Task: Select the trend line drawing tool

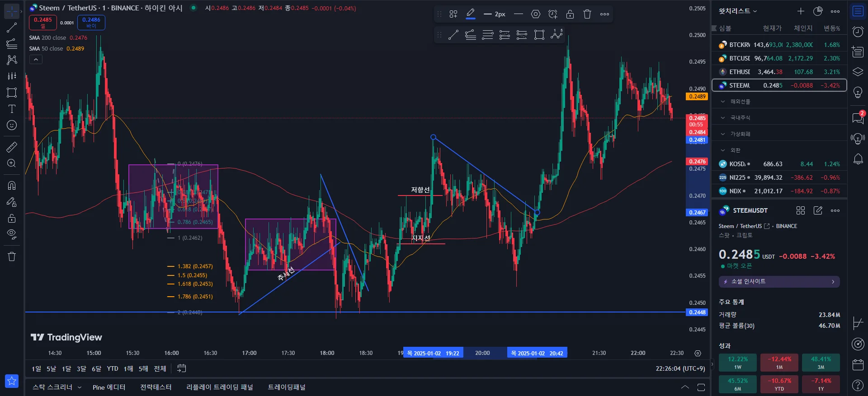Action: pyautogui.click(x=12, y=28)
